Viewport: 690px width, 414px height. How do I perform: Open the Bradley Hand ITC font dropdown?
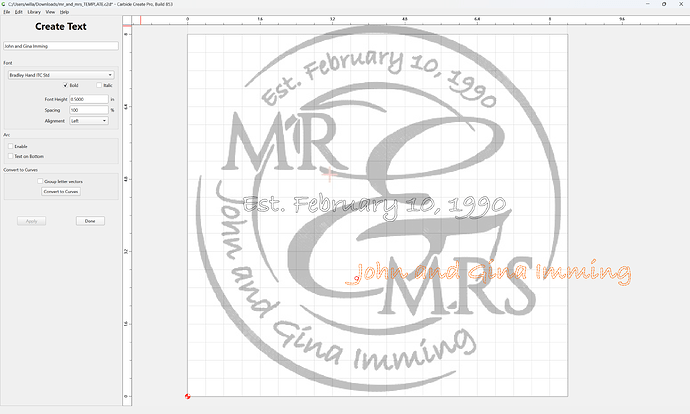pos(61,75)
